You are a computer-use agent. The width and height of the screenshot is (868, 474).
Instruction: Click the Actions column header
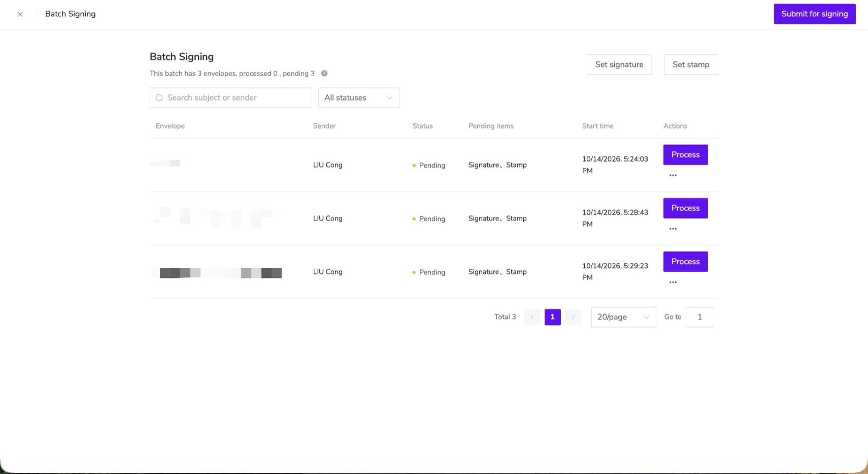(675, 126)
